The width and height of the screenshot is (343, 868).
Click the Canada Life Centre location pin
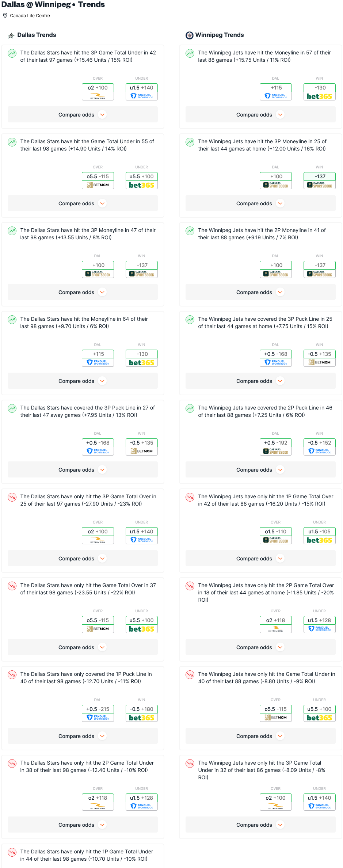point(5,16)
